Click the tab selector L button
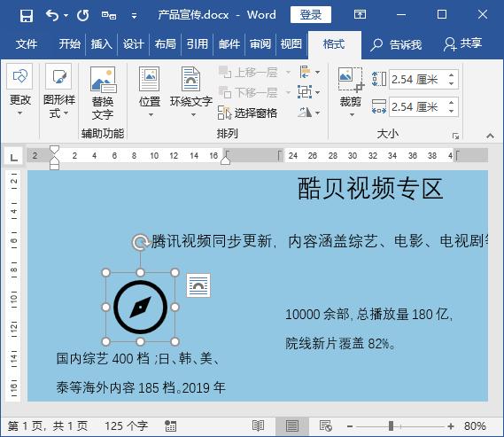 13,157
